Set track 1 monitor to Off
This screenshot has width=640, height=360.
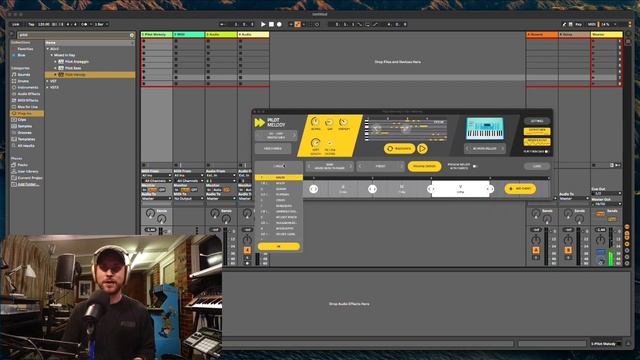pos(162,190)
